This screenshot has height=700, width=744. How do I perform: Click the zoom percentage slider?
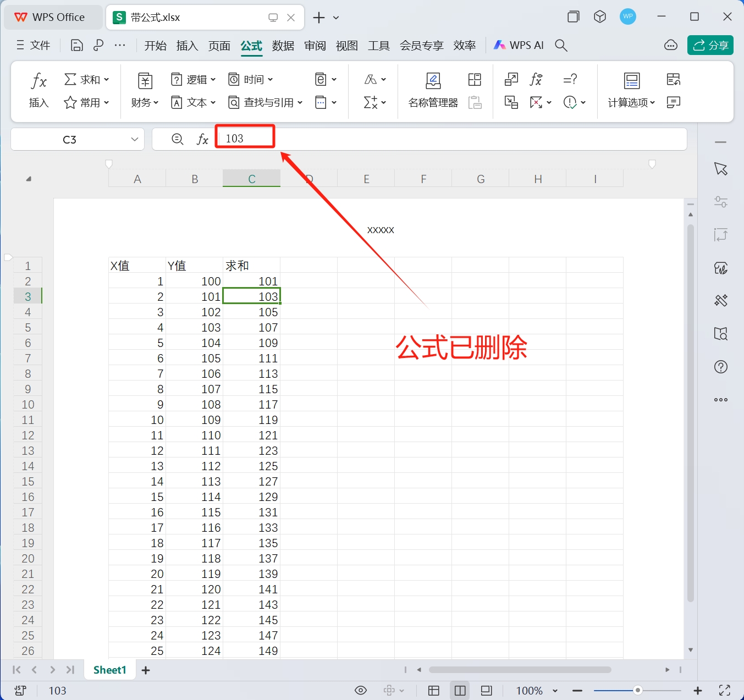(637, 690)
